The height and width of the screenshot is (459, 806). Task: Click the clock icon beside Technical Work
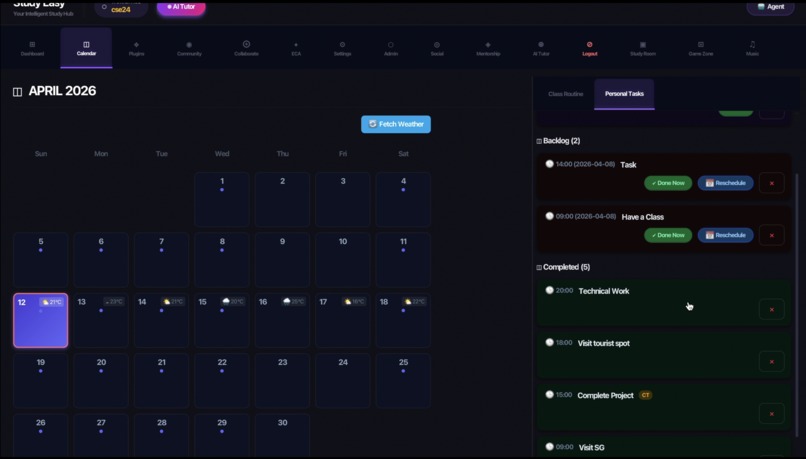(x=549, y=290)
